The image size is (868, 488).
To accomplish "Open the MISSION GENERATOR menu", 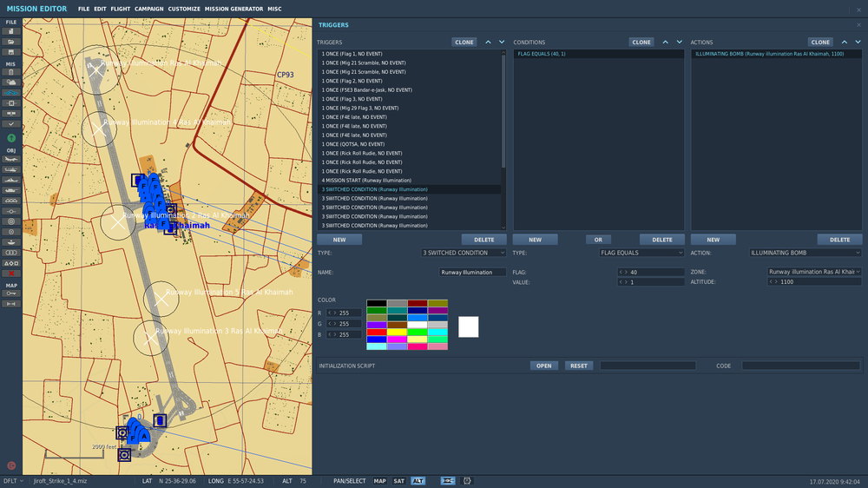I will (x=233, y=9).
